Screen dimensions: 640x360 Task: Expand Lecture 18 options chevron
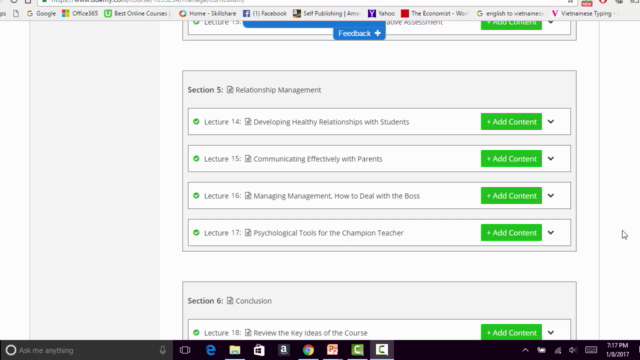(x=551, y=333)
